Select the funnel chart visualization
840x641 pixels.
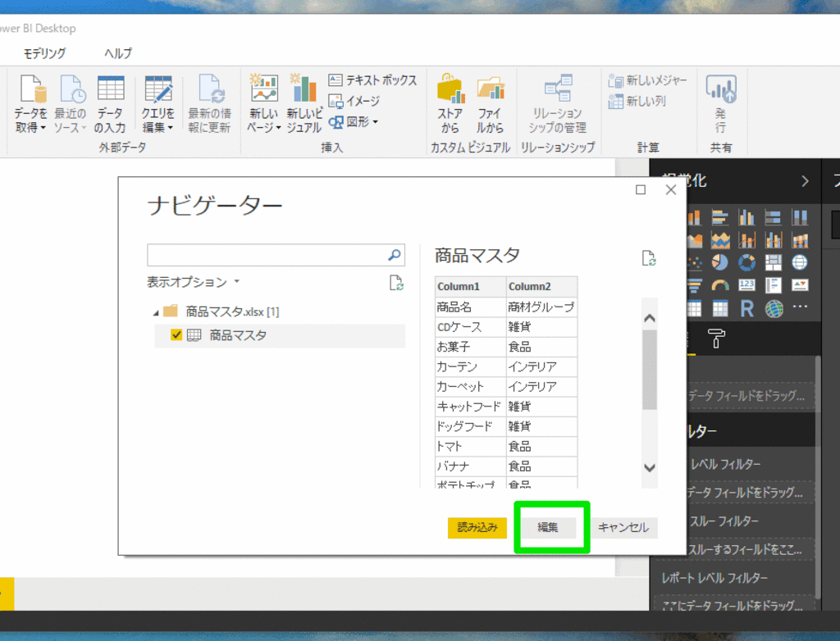693,284
